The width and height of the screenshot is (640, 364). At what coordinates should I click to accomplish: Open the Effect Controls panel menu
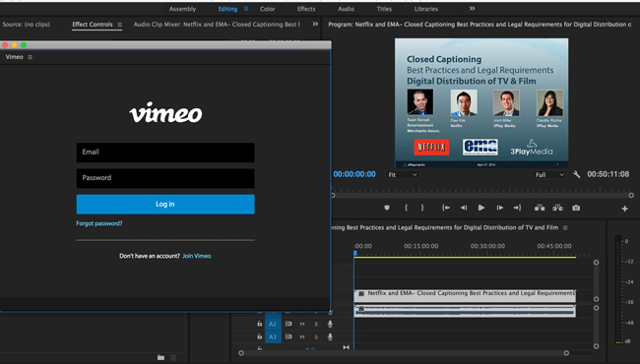coord(119,25)
